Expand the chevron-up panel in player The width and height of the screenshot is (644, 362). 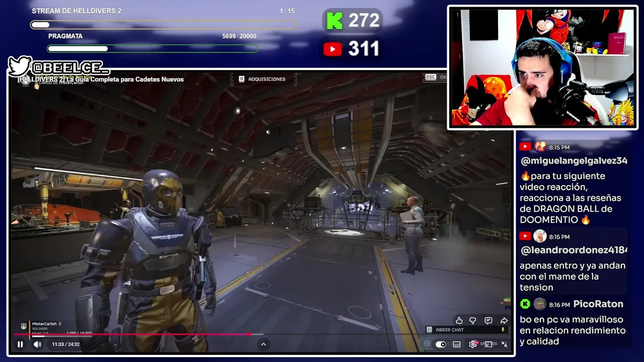pos(263,344)
